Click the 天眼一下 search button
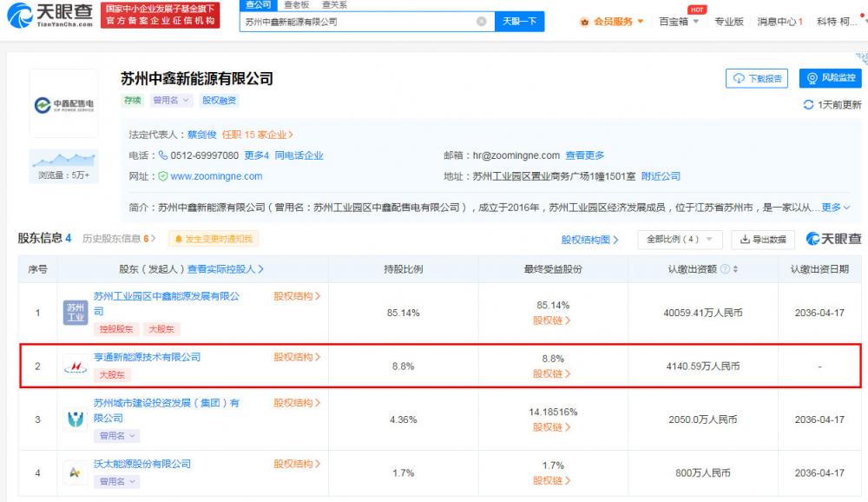Screen dimensions: 868x502 pyautogui.click(x=519, y=22)
